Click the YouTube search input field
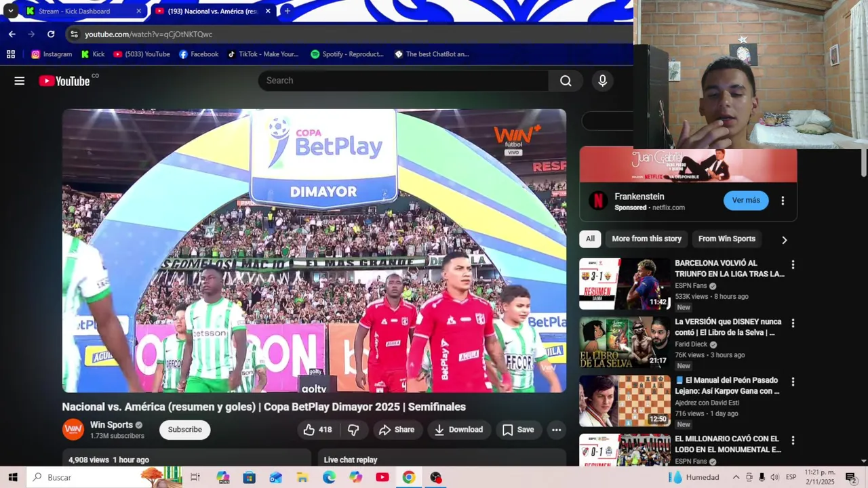The image size is (868, 488). 403,81
